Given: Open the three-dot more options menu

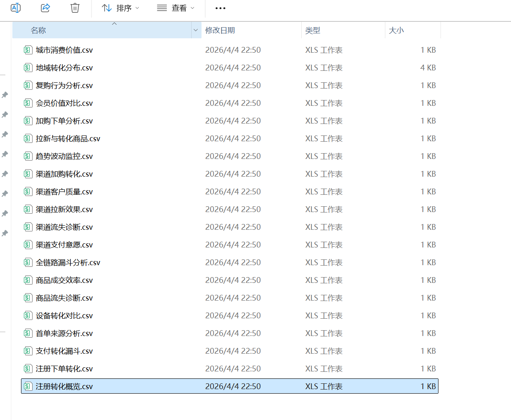Looking at the screenshot, I should 220,8.
